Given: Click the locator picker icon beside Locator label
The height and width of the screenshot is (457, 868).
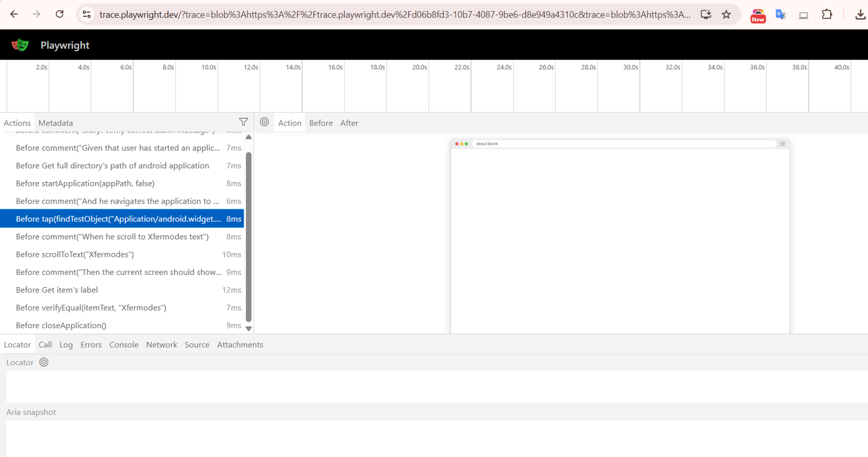Looking at the screenshot, I should pos(43,362).
